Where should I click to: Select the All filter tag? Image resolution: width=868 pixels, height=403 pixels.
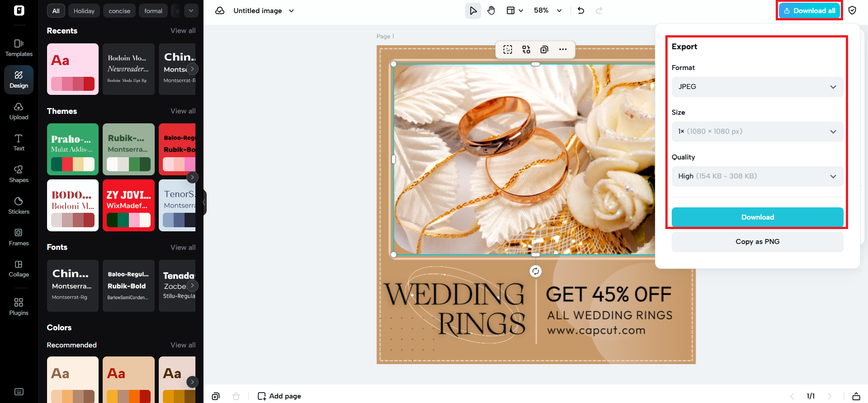click(x=56, y=11)
